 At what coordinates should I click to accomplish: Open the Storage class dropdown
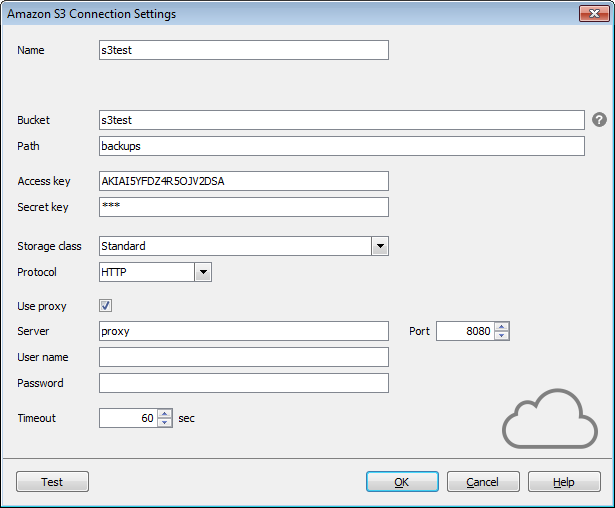point(380,246)
